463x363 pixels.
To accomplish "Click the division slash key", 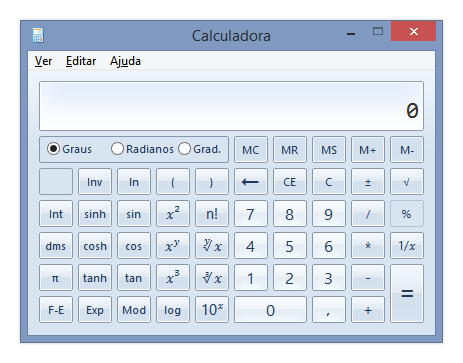I will coord(368,214).
